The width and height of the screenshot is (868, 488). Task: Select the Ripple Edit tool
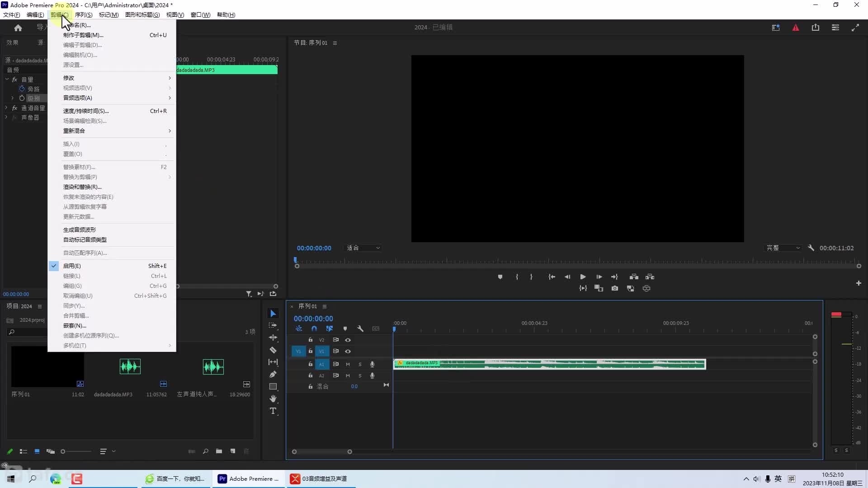click(273, 338)
